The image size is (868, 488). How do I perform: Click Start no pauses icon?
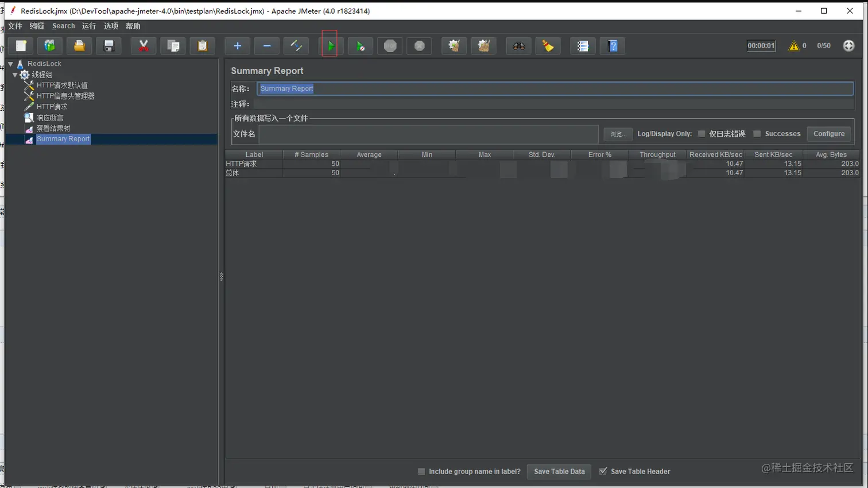(361, 46)
